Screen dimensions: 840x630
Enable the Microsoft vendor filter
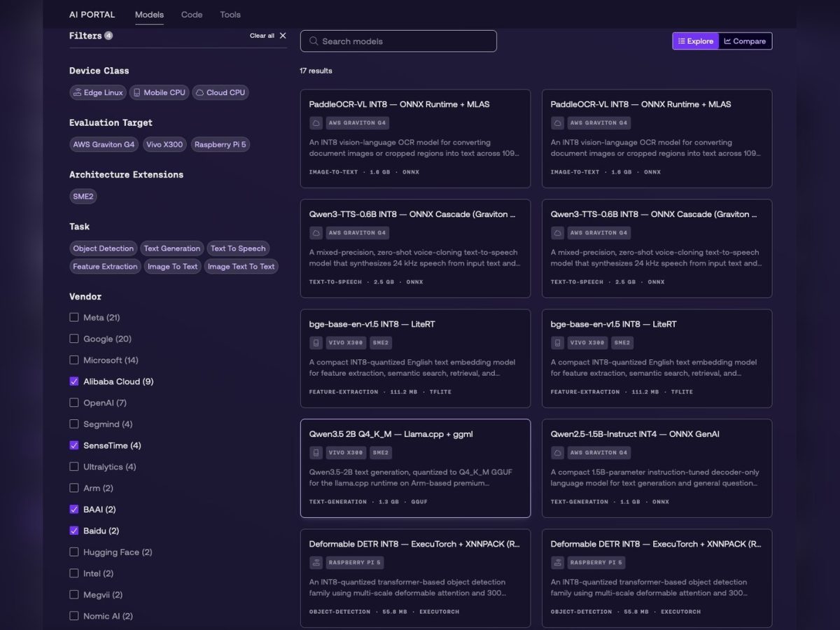74,360
